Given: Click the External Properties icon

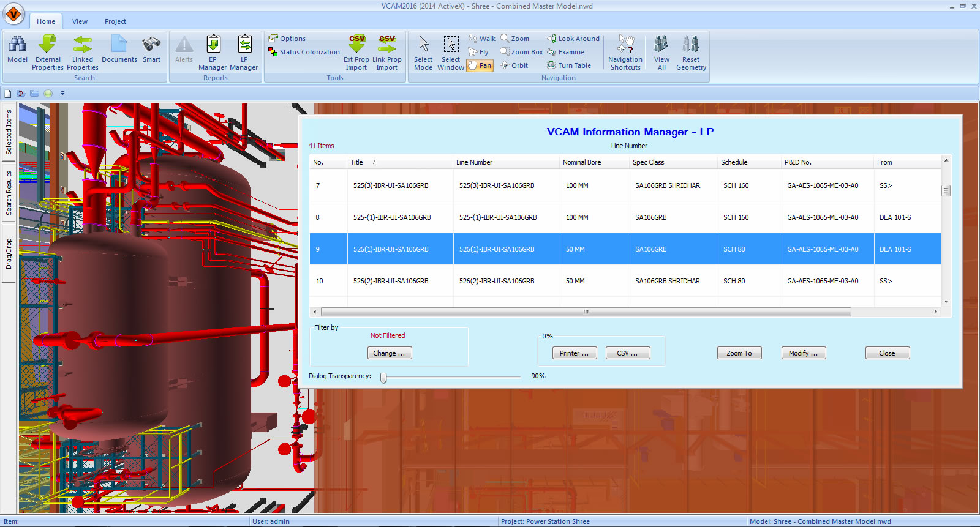Looking at the screenshot, I should pyautogui.click(x=48, y=45).
